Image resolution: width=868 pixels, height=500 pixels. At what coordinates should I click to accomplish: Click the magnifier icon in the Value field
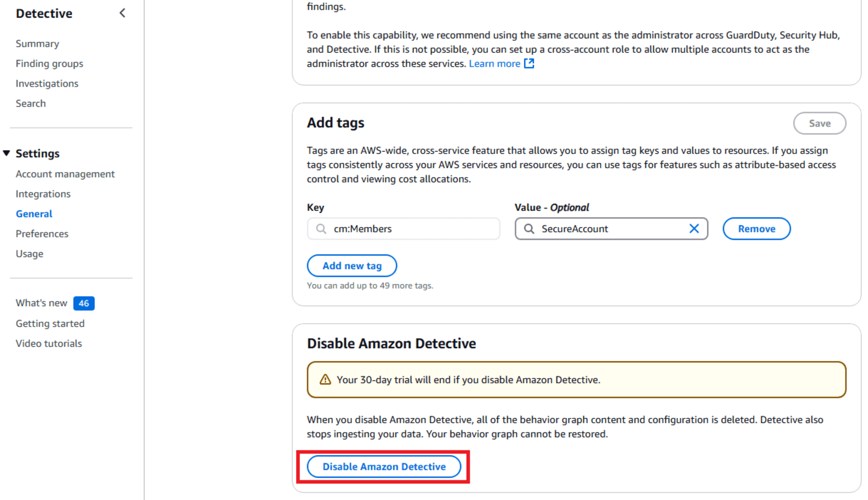pyautogui.click(x=529, y=229)
